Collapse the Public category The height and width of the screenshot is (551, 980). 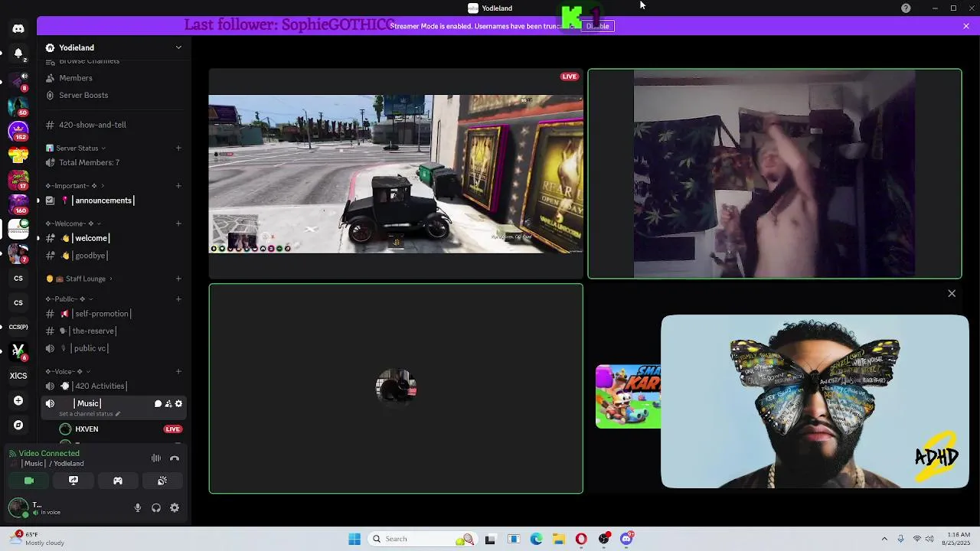(x=69, y=299)
